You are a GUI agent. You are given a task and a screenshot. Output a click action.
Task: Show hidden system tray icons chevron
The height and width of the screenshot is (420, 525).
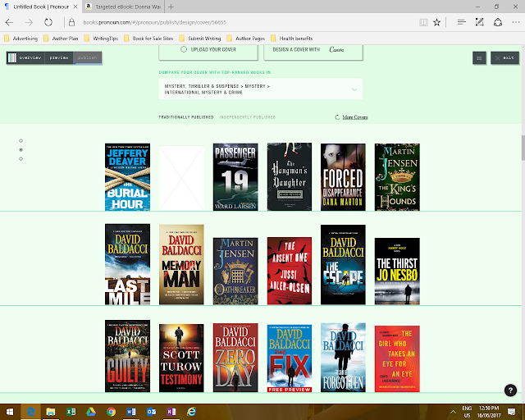453,412
